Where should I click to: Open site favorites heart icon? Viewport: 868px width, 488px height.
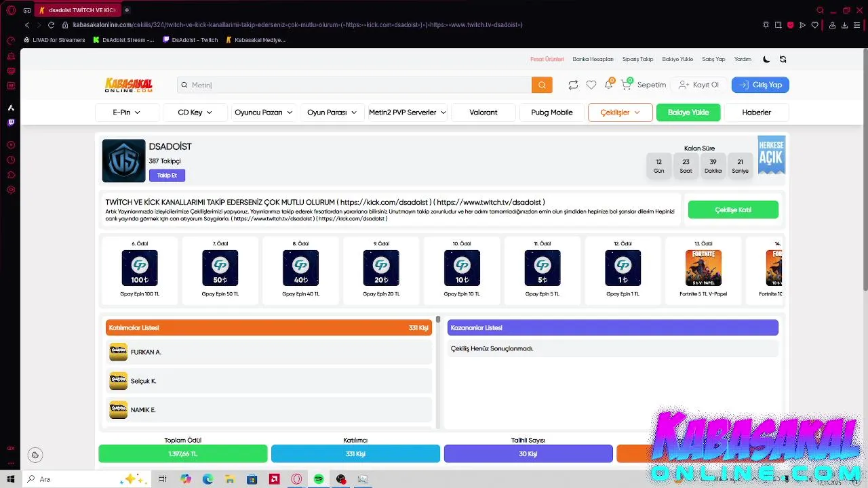click(591, 85)
